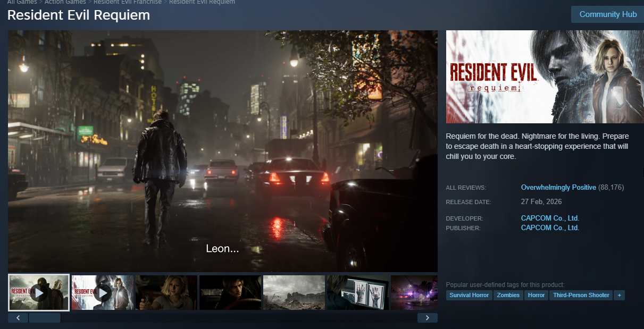644x329 pixels.
Task: Open Resident Evil Requiem breadcrumb link
Action: coord(202,2)
